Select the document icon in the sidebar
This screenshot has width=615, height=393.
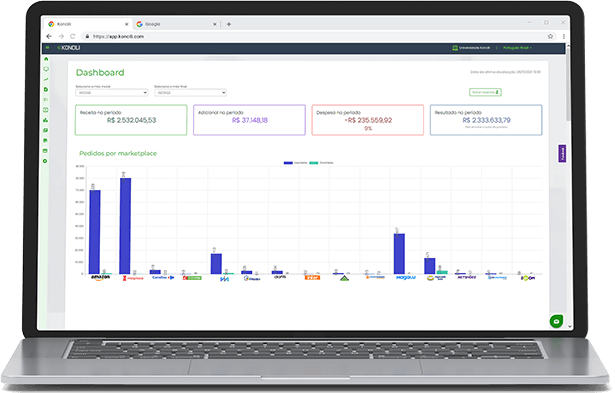(46, 89)
